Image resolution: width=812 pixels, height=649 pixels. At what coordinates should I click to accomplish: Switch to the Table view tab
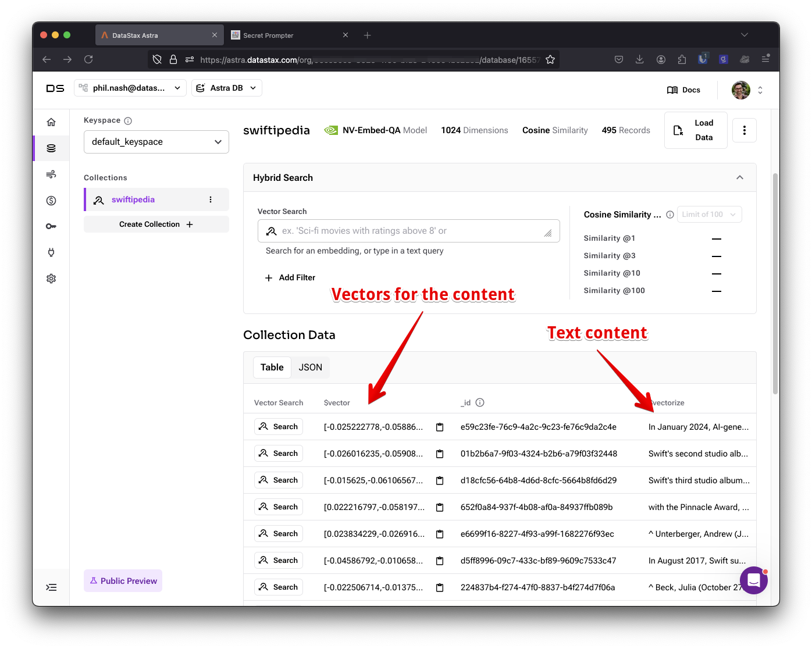click(x=272, y=368)
